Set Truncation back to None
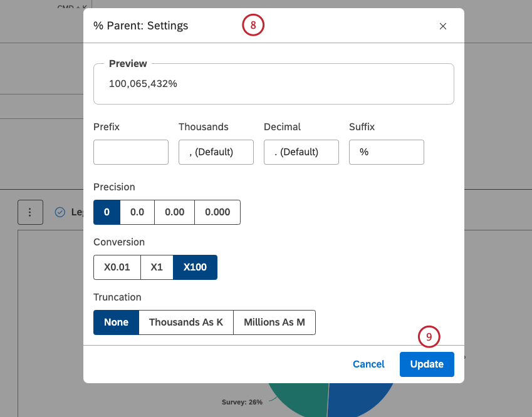Screen dimensions: 532x417 pos(116,322)
